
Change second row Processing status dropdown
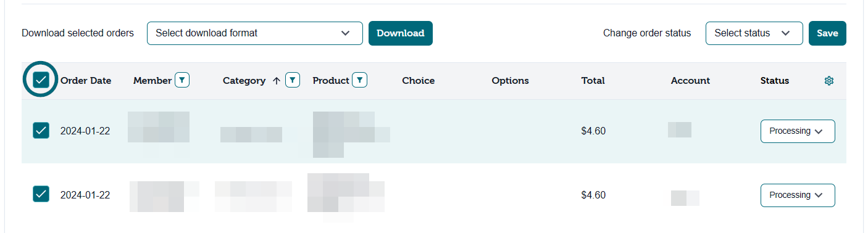[798, 195]
